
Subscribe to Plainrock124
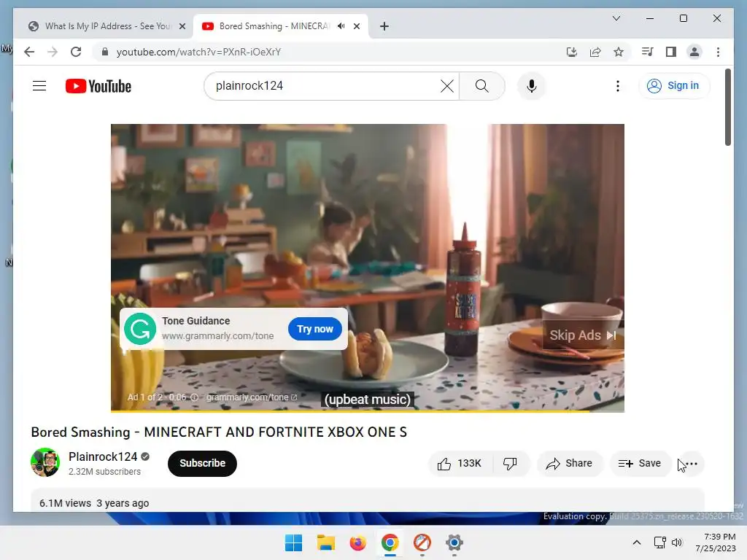202,463
